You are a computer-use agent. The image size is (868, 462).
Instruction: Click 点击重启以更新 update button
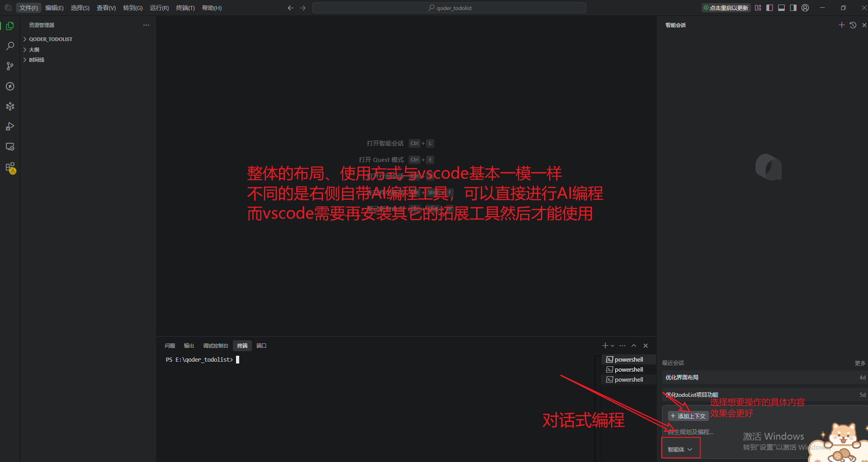click(726, 8)
